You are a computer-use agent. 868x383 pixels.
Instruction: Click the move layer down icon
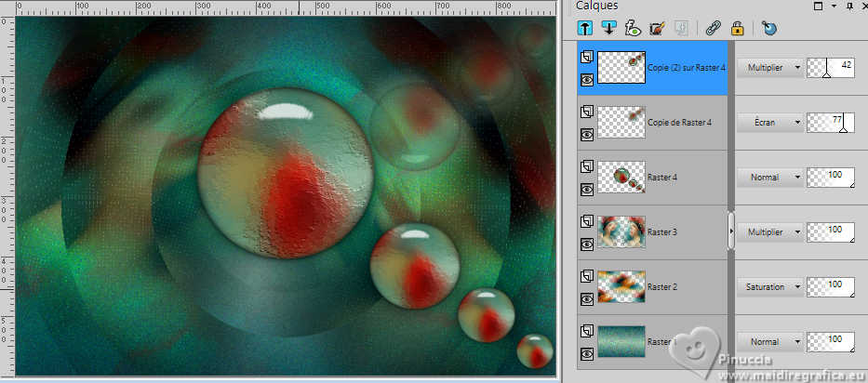coord(608,27)
